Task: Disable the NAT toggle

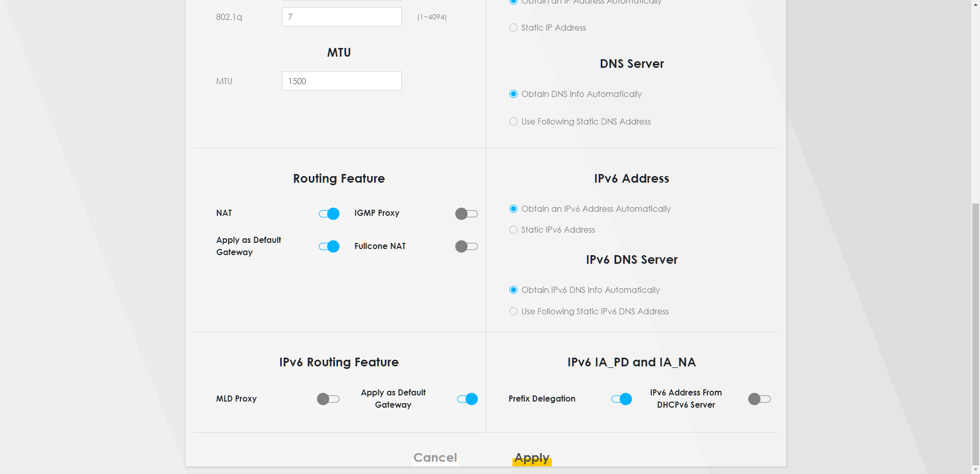Action: (x=329, y=214)
